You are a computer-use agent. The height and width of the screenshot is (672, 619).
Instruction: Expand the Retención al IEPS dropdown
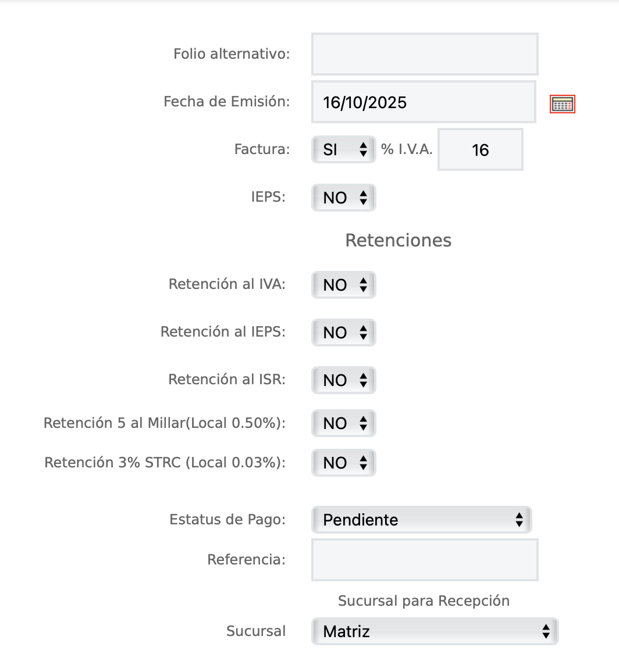[344, 333]
